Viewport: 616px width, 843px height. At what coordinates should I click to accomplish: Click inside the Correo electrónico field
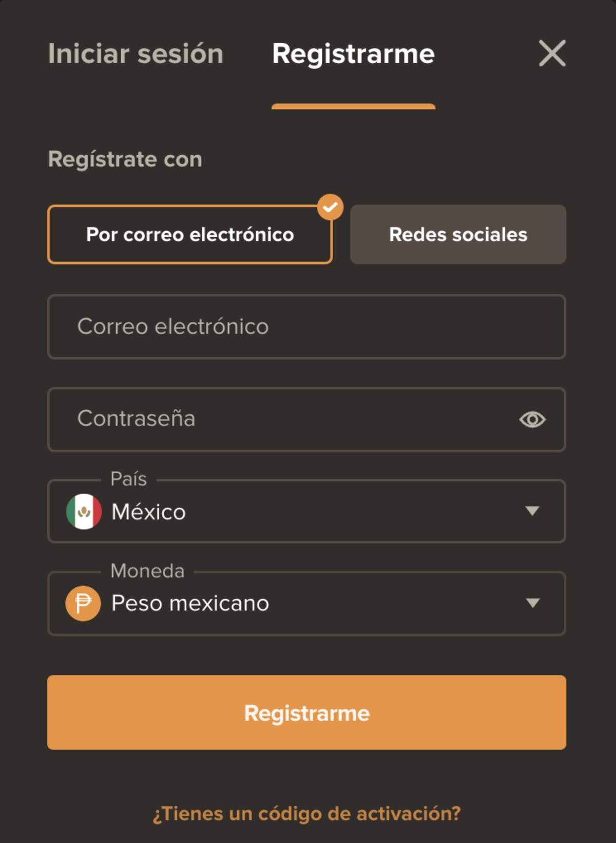(x=306, y=327)
